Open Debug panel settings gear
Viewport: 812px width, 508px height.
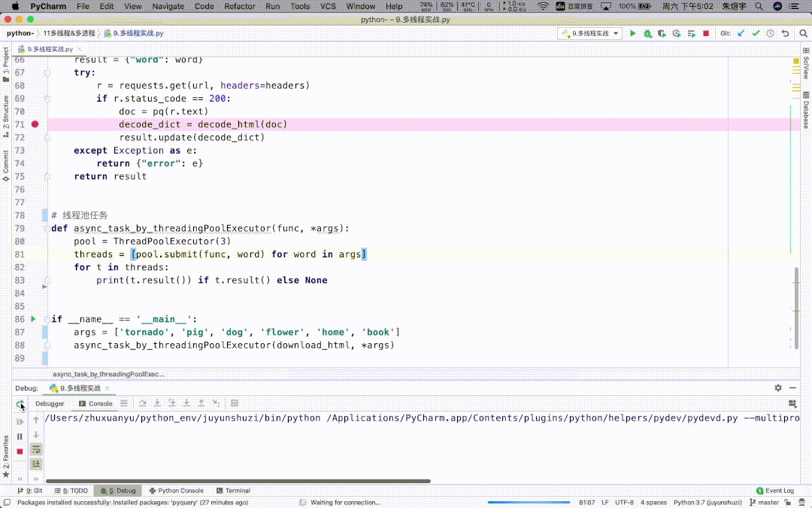pyautogui.click(x=778, y=388)
